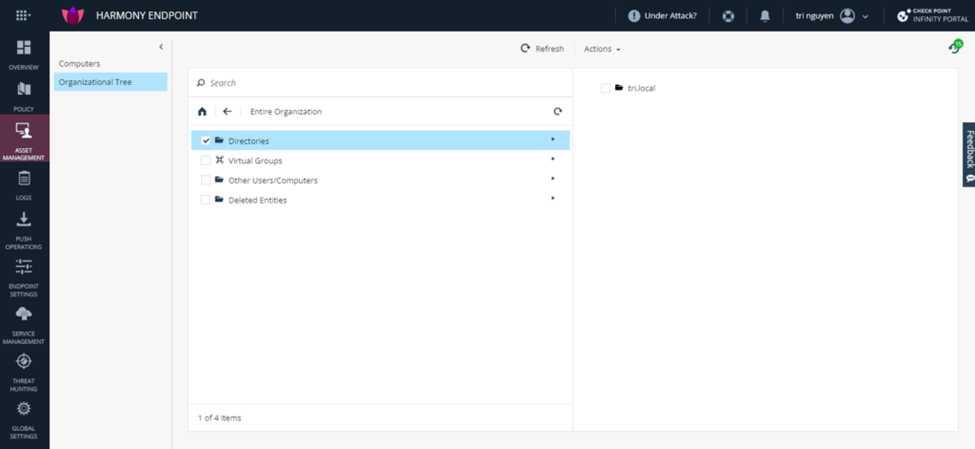The image size is (975, 449).
Task: Check the Virtual Groups checkbox
Action: tap(205, 160)
